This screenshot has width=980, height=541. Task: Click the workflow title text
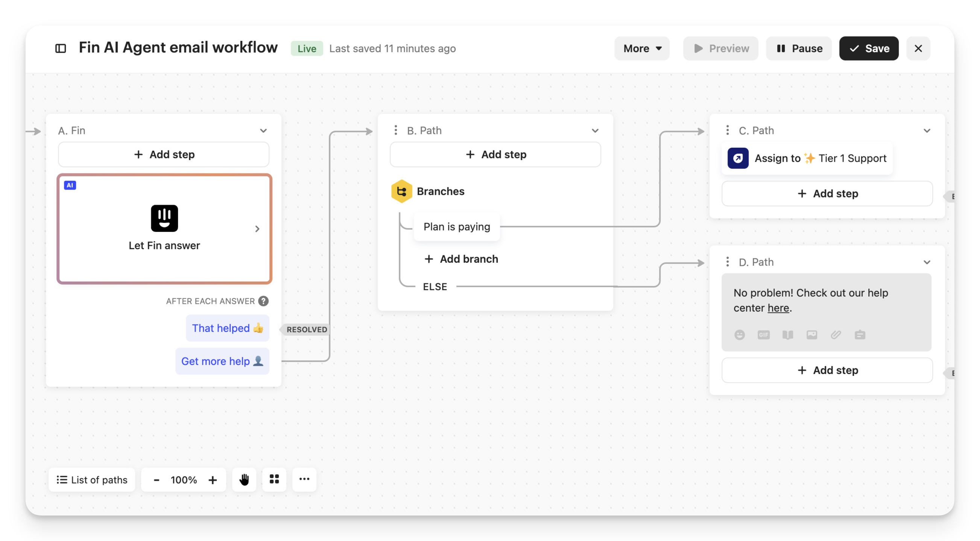[x=178, y=47]
